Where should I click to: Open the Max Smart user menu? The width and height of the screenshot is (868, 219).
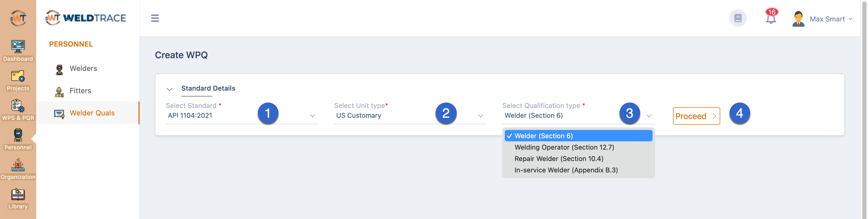[x=823, y=19]
